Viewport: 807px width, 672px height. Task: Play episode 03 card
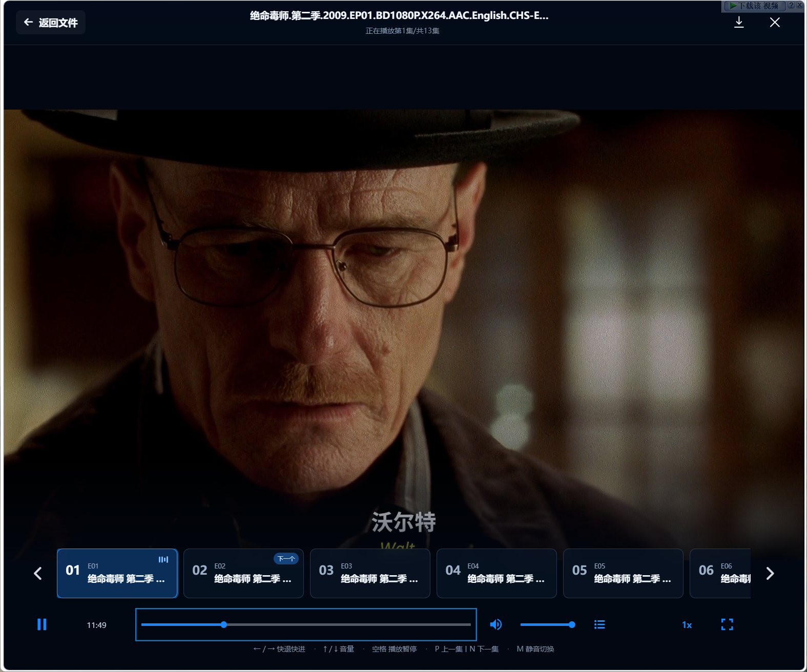pyautogui.click(x=370, y=573)
